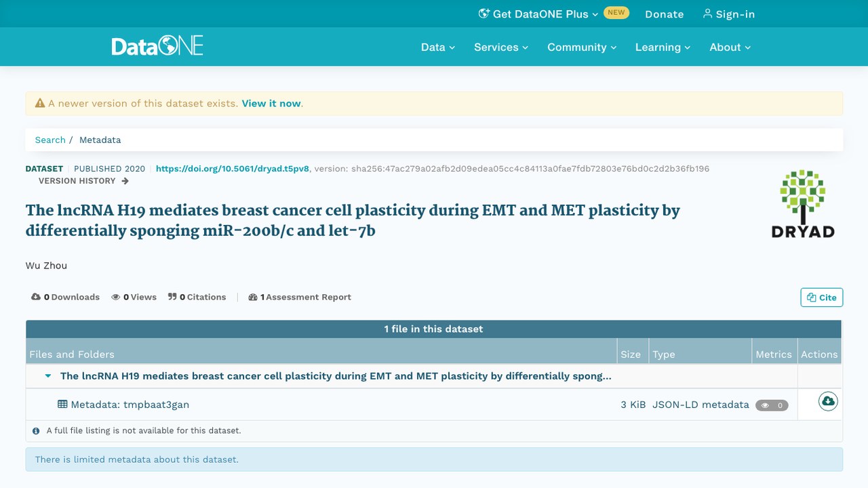Go to Sign-in
868x488 pixels.
(x=728, y=14)
